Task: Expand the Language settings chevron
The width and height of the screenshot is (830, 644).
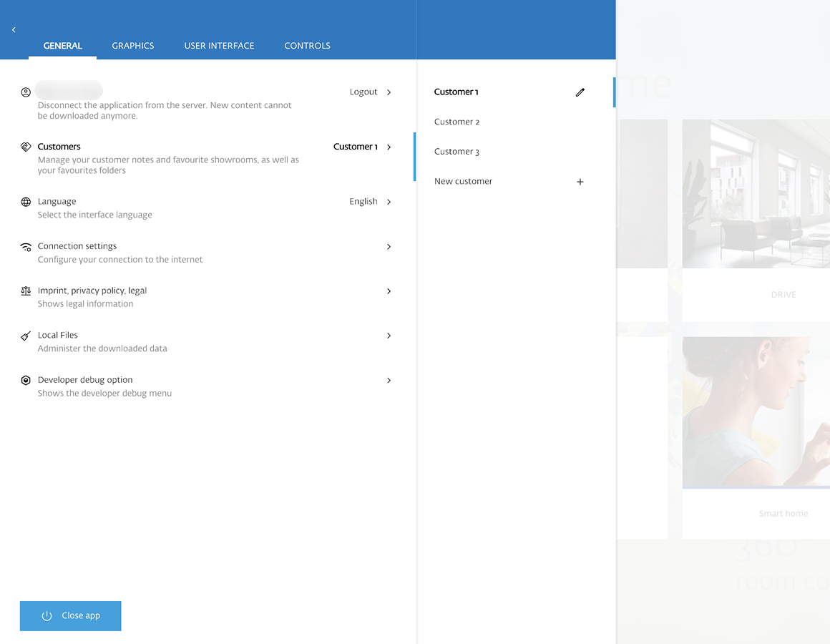Action: [x=389, y=202]
